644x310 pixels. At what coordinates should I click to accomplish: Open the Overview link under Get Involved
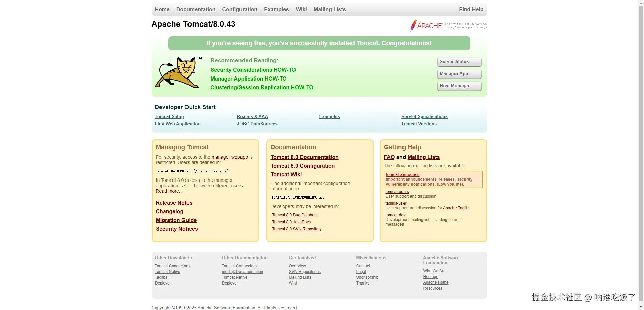click(x=297, y=266)
